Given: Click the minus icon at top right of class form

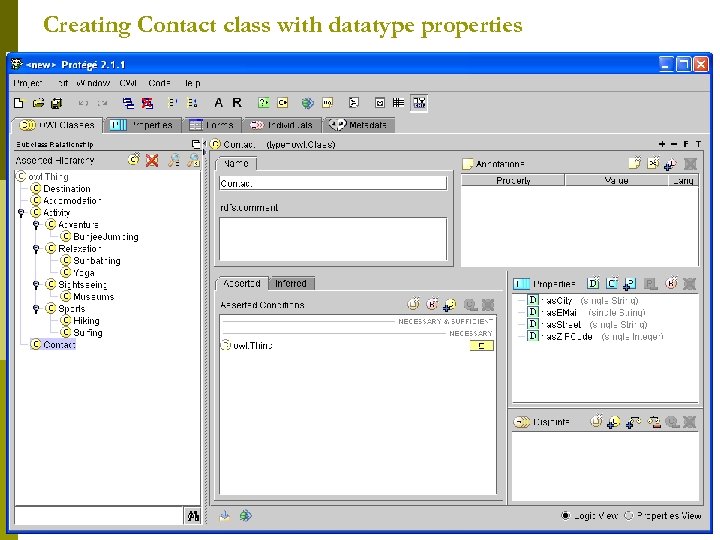Looking at the screenshot, I should pos(674,144).
